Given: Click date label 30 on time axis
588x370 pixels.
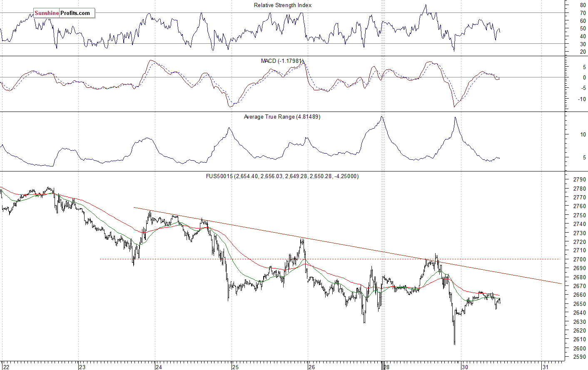Looking at the screenshot, I should 465,367.
